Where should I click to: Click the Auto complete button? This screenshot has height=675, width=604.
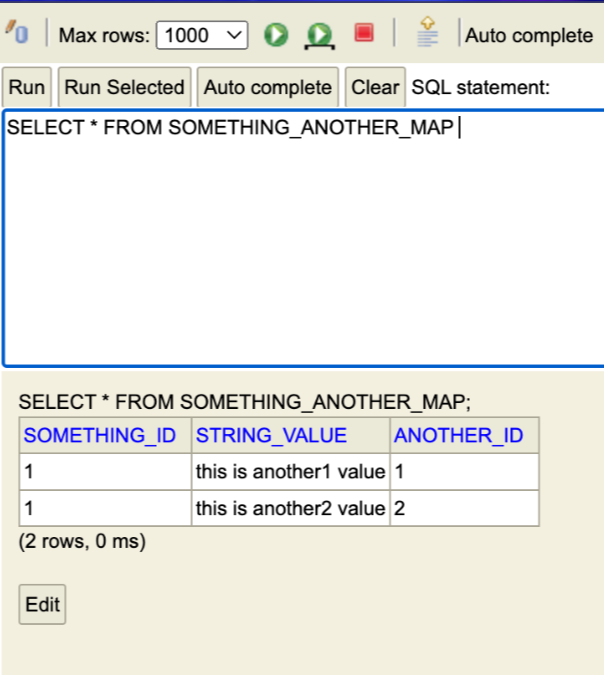point(268,87)
